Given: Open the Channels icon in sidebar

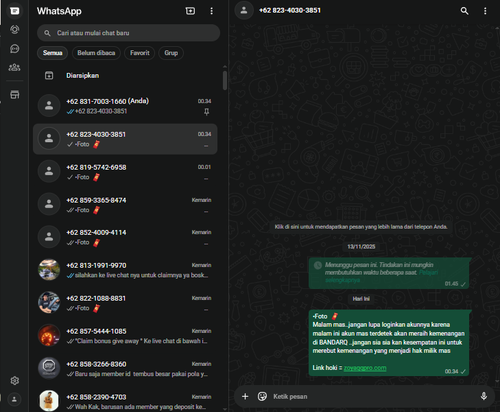Looking at the screenshot, I should [x=14, y=49].
